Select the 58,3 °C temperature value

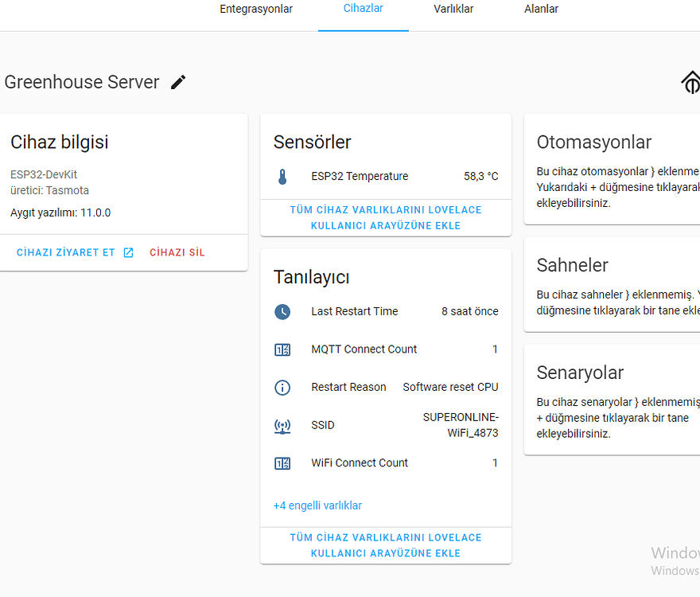pyautogui.click(x=480, y=177)
